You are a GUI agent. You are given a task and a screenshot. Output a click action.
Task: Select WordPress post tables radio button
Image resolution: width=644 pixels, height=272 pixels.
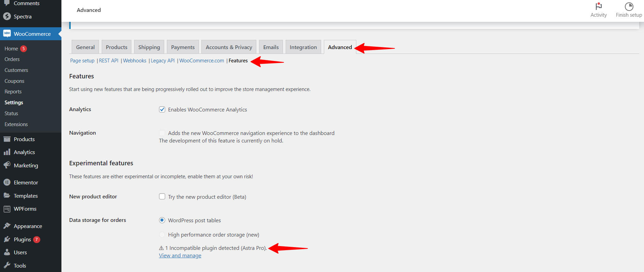[x=162, y=220]
